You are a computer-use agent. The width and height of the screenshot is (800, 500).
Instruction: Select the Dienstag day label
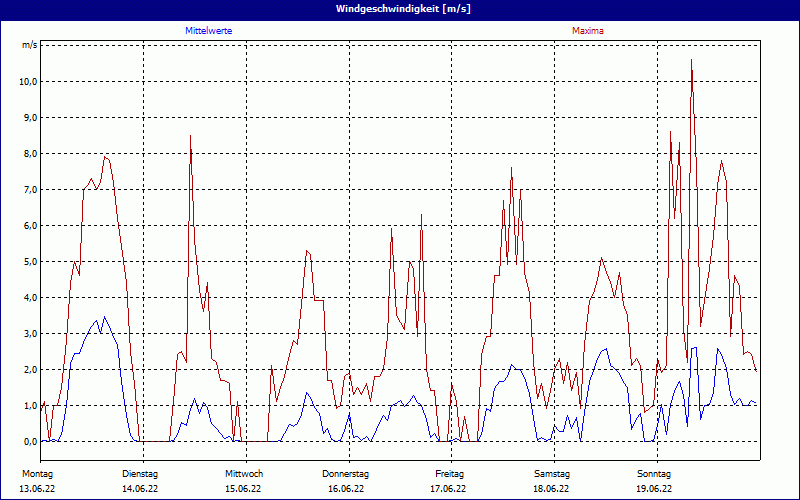click(x=140, y=473)
